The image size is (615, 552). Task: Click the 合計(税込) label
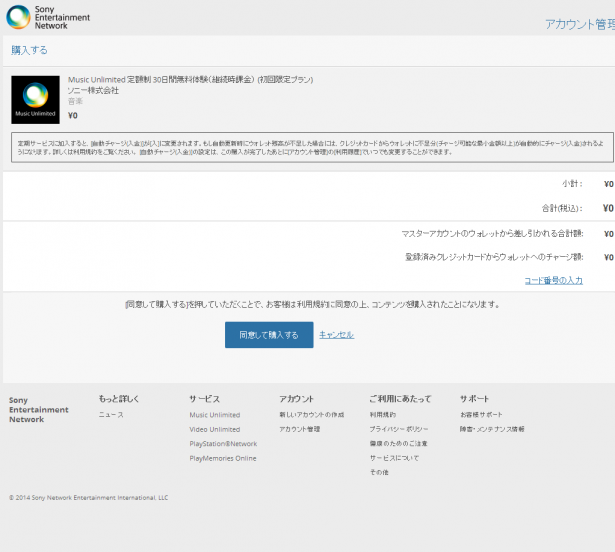tap(562, 208)
